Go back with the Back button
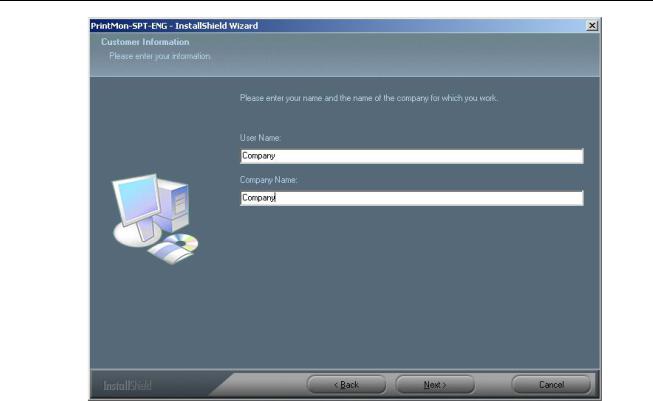 pyautogui.click(x=346, y=385)
